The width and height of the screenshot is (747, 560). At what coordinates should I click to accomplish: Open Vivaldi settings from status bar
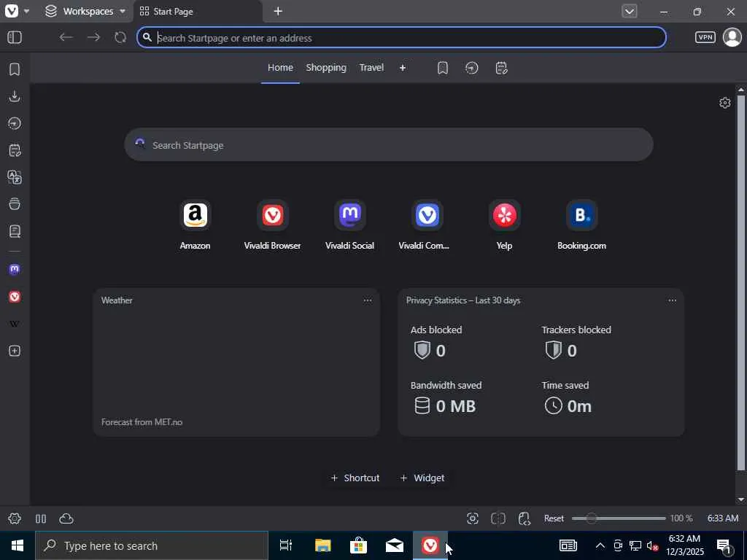pyautogui.click(x=15, y=518)
